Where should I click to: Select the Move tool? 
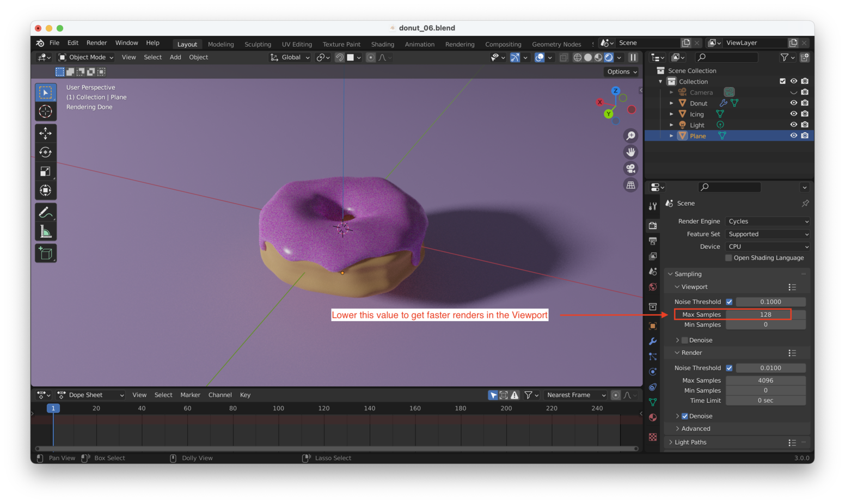click(46, 133)
